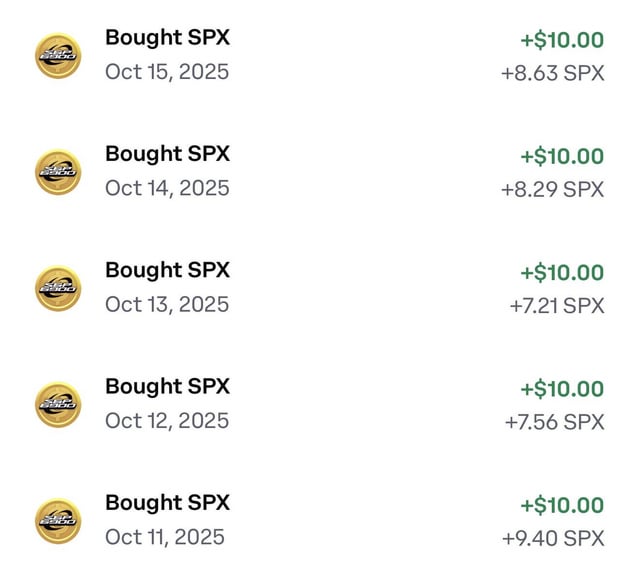Image resolution: width=640 pixels, height=586 pixels.
Task: Open the Bought SPX transaction from Oct 11
Action: [167, 502]
